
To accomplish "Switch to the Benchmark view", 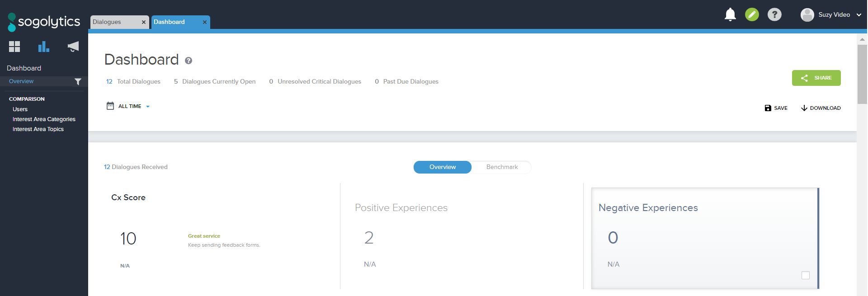I will pos(502,167).
